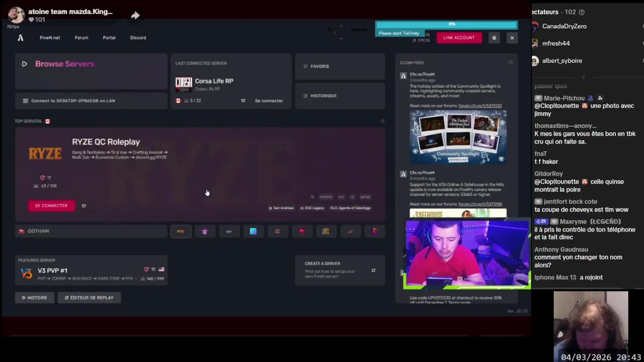Click username Marie-Pitchou in chat

coord(564,99)
